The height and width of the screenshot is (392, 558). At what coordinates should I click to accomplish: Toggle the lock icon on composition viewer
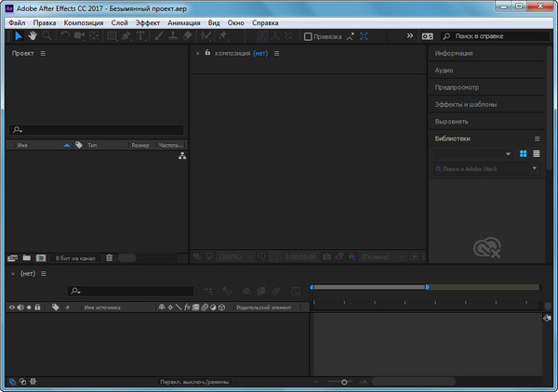click(x=206, y=54)
